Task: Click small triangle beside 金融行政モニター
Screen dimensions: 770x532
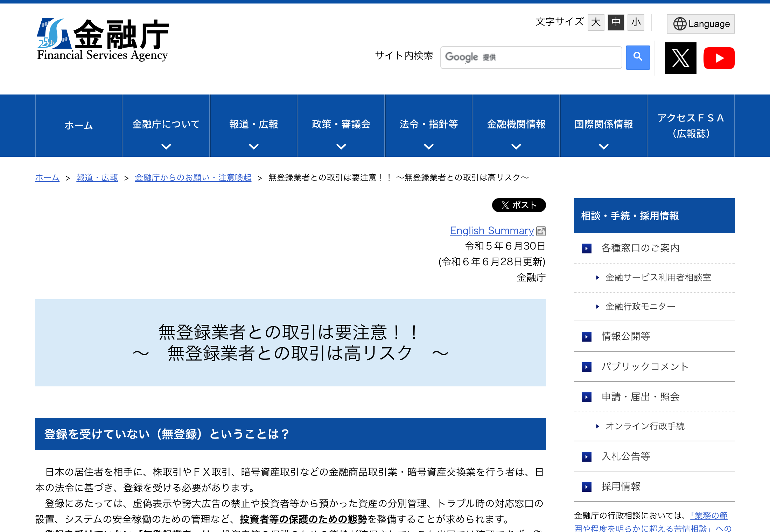Action: pyautogui.click(x=598, y=307)
